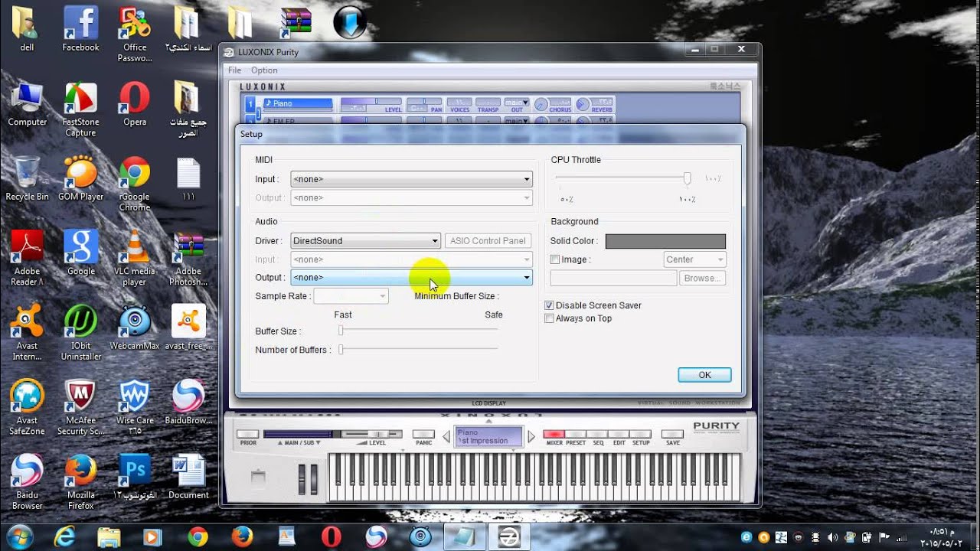Screen dimensions: 980x551
Task: Toggle the PRESET button on Purity
Action: click(x=575, y=435)
